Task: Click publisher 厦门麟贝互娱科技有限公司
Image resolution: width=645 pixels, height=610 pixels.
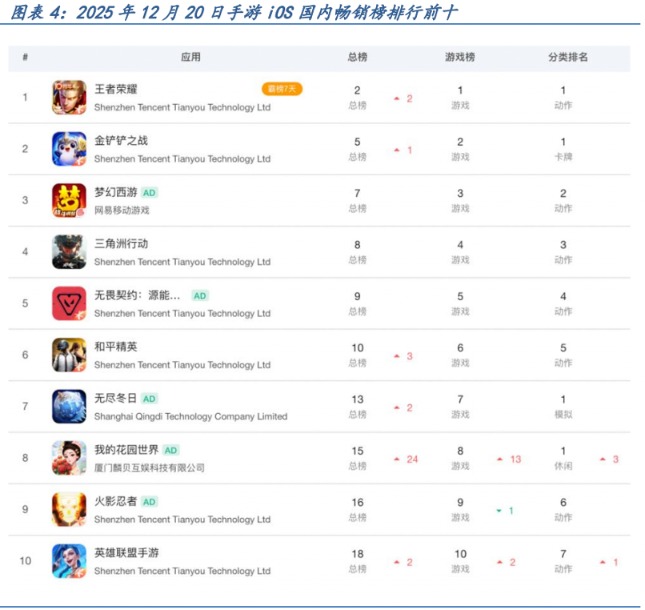Action: 149,468
